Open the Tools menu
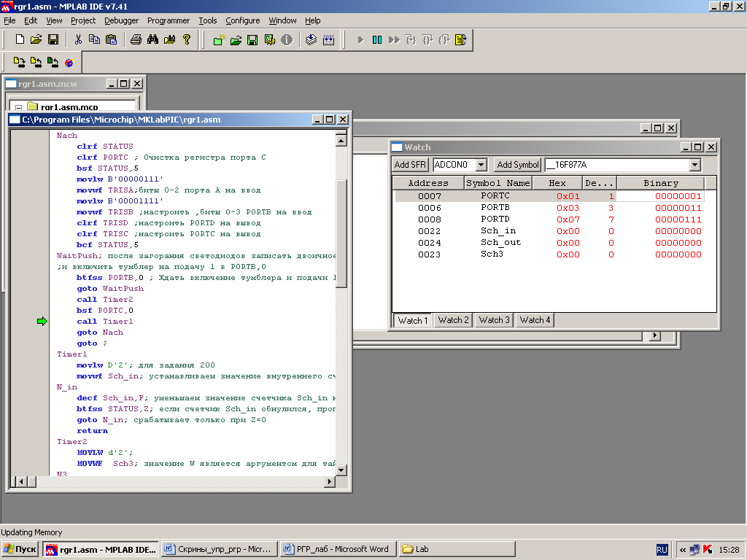Image resolution: width=747 pixels, height=560 pixels. point(208,20)
